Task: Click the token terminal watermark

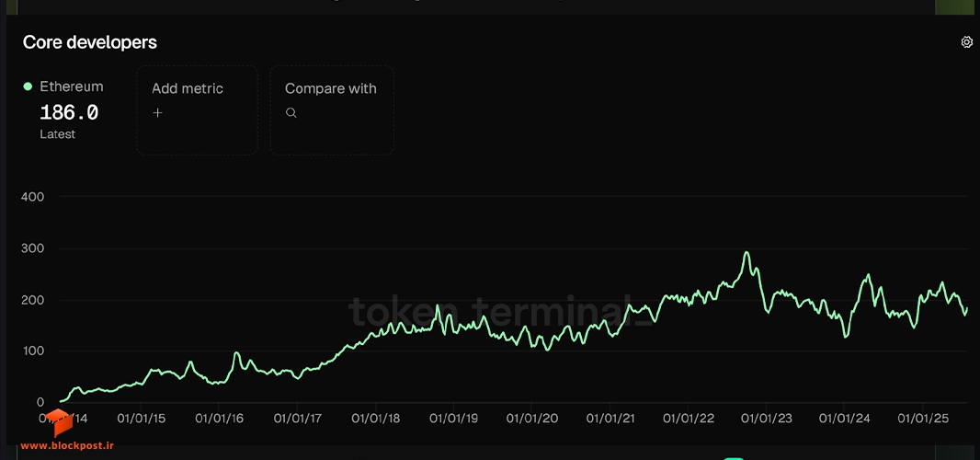Action: tap(501, 311)
